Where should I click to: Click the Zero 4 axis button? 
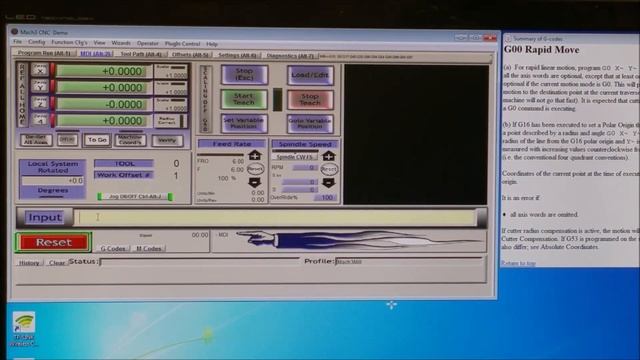40,120
